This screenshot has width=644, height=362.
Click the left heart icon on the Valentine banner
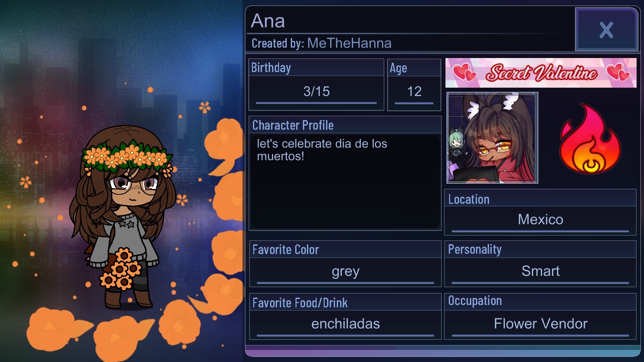point(464,73)
